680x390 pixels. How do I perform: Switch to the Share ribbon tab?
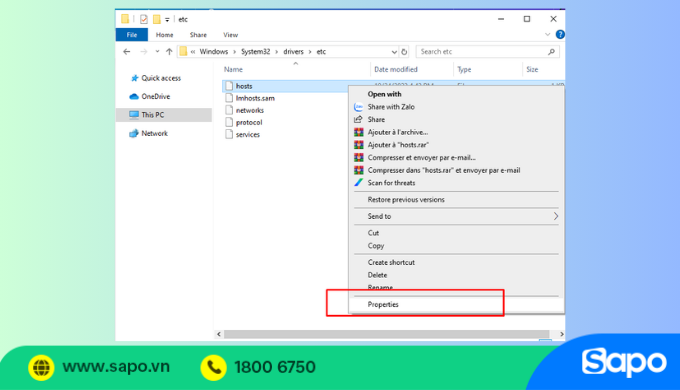click(198, 35)
